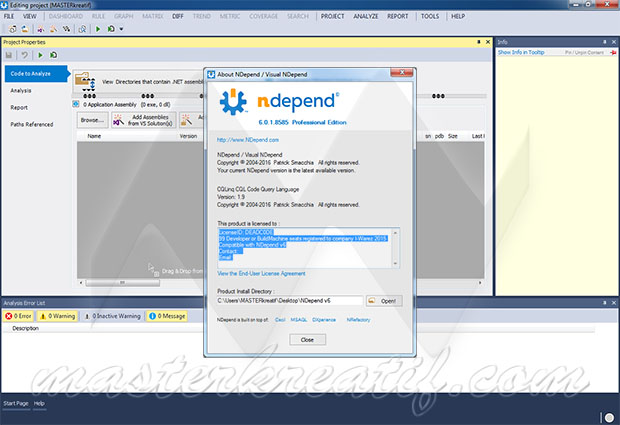Click the red pin icon in Info panel

tap(613, 52)
